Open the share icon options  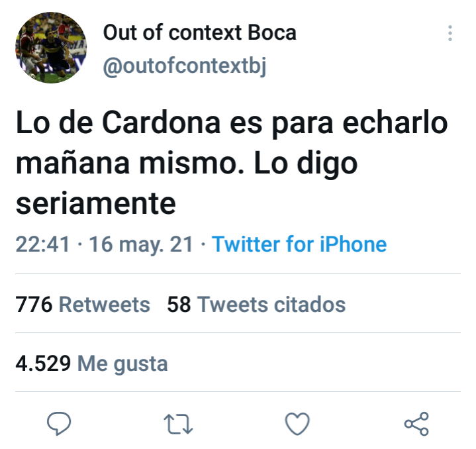pyautogui.click(x=416, y=424)
